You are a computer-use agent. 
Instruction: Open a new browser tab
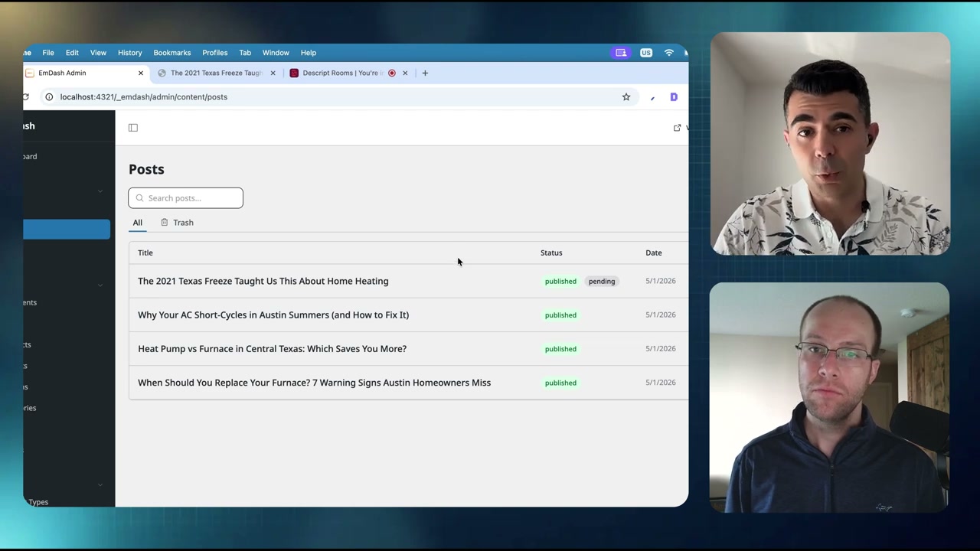425,73
